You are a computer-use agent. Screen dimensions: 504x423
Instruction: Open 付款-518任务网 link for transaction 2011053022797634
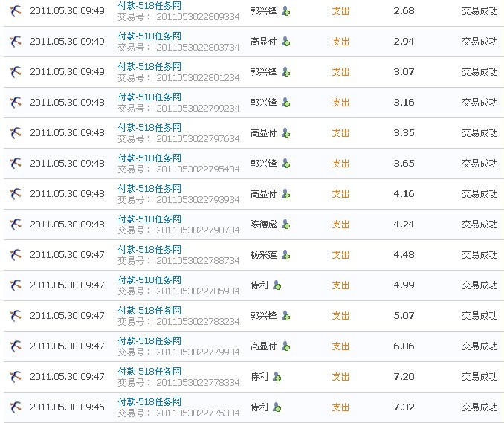pyautogui.click(x=149, y=127)
